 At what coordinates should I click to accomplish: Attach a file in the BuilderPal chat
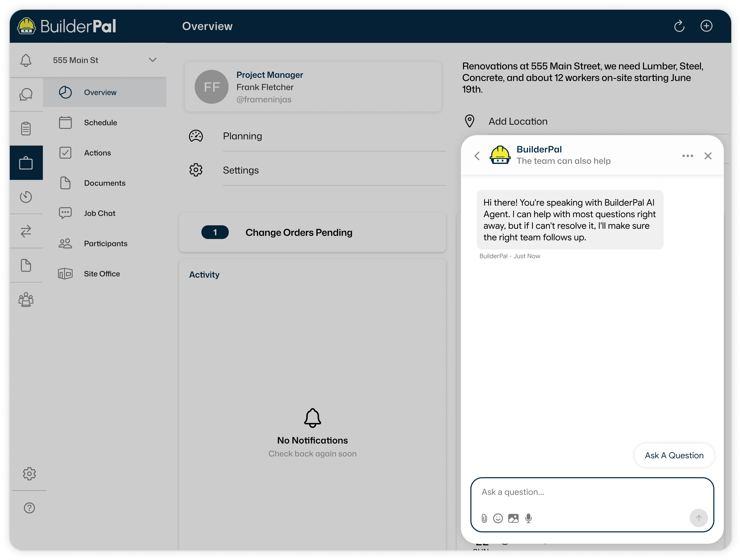pyautogui.click(x=484, y=518)
